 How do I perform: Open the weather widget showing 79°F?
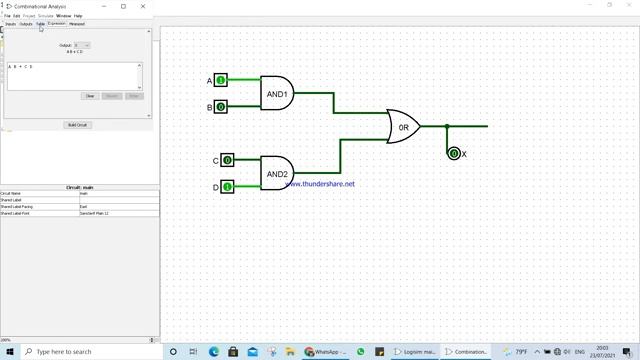(x=515, y=351)
